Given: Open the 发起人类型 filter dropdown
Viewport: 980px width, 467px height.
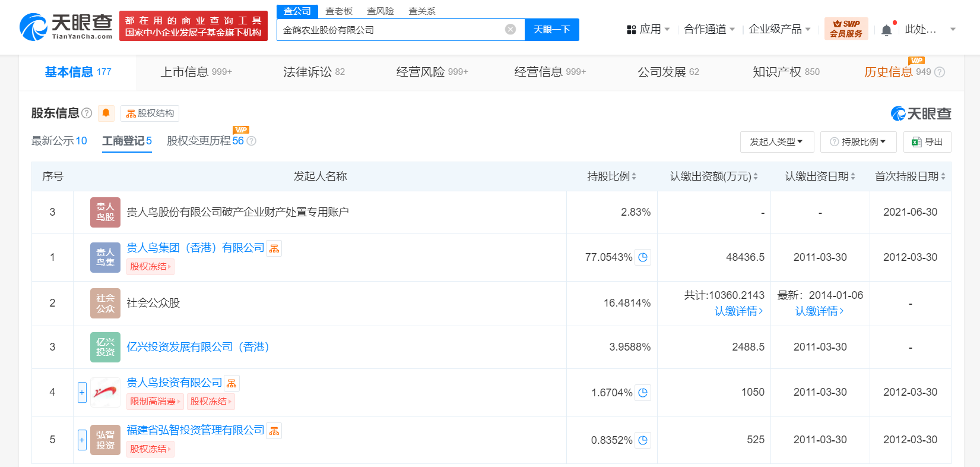Looking at the screenshot, I should pyautogui.click(x=776, y=142).
